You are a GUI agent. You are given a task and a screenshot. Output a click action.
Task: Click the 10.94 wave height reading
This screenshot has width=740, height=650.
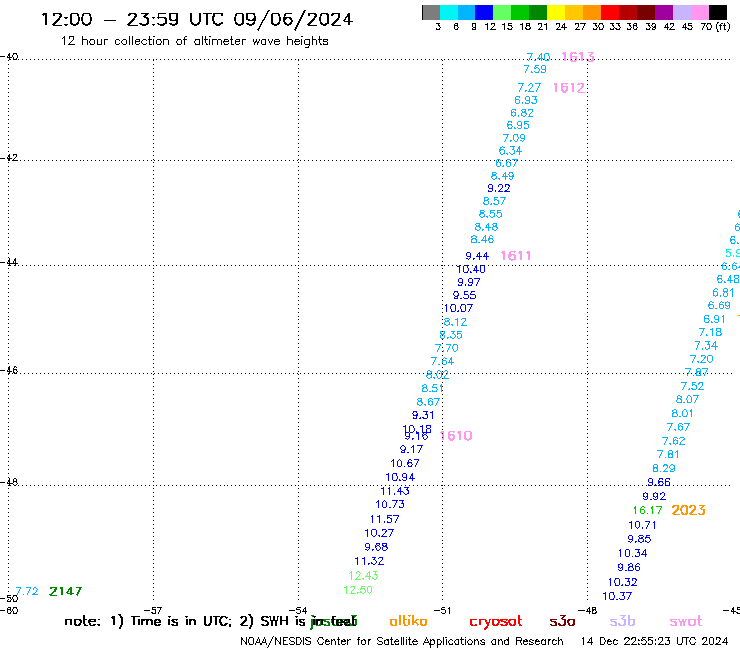tap(400, 477)
